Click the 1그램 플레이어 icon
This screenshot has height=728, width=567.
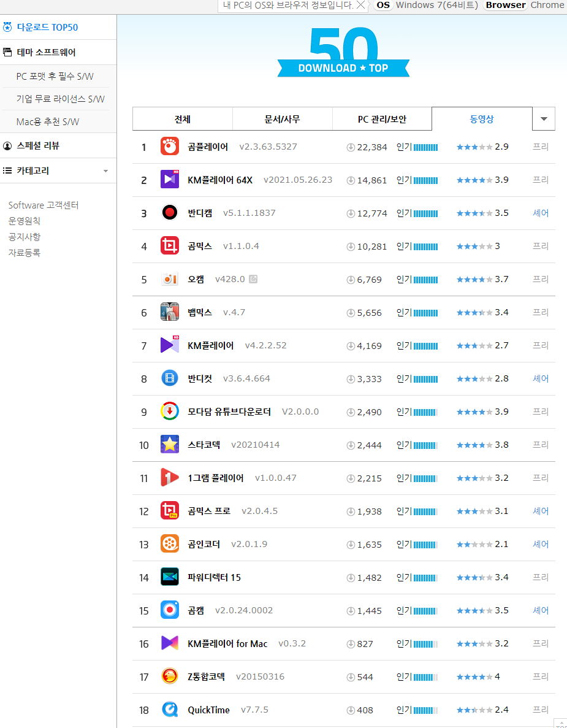[169, 478]
